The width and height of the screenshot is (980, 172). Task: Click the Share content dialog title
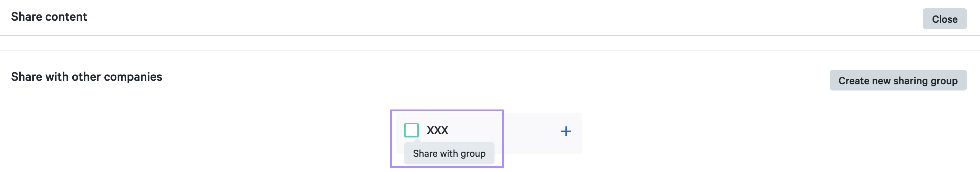pyautogui.click(x=49, y=17)
